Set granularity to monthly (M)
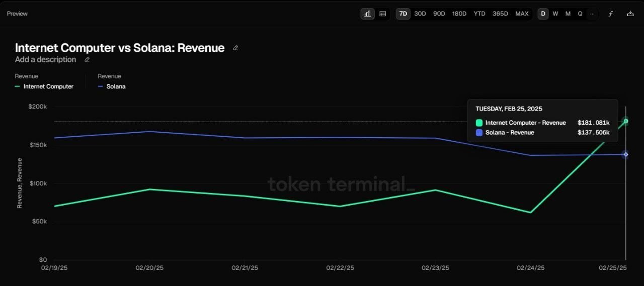Image resolution: width=644 pixels, height=286 pixels. (x=568, y=14)
